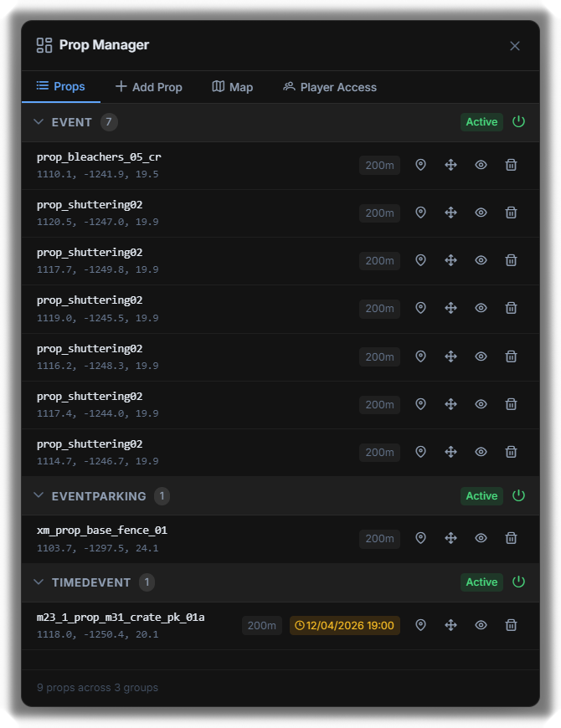The height and width of the screenshot is (728, 561).
Task: Click the TIMEDEVENT Active status badge
Action: tap(481, 582)
